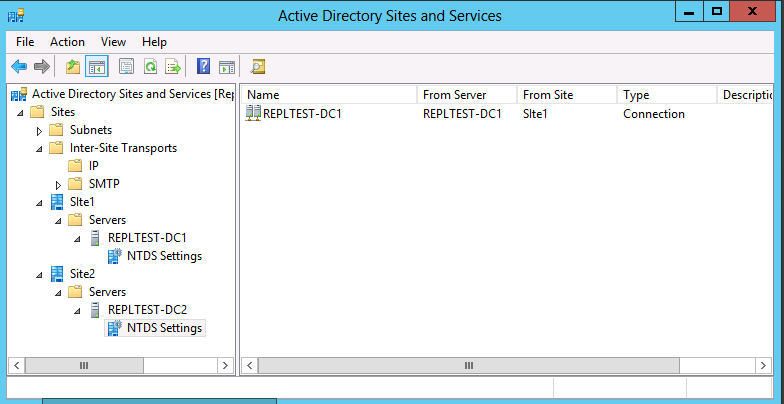Click the Subnets folder icon
This screenshot has width=784, height=404.
coord(56,130)
